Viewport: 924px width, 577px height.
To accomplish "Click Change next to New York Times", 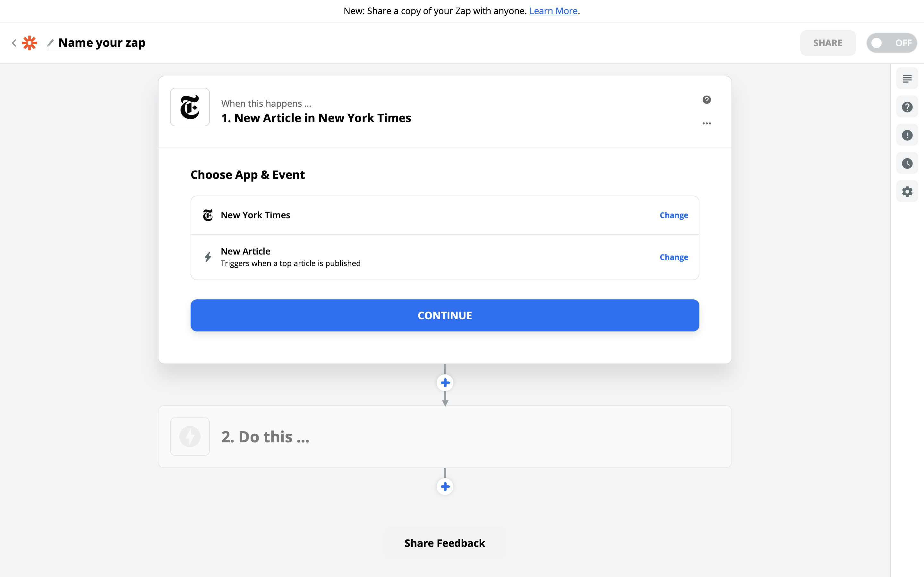I will coord(674,215).
